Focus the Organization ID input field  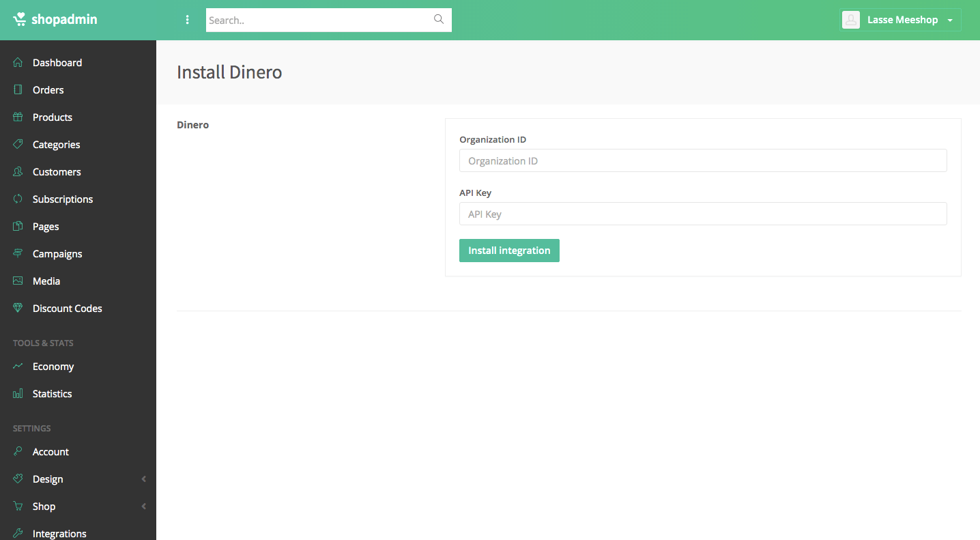703,160
